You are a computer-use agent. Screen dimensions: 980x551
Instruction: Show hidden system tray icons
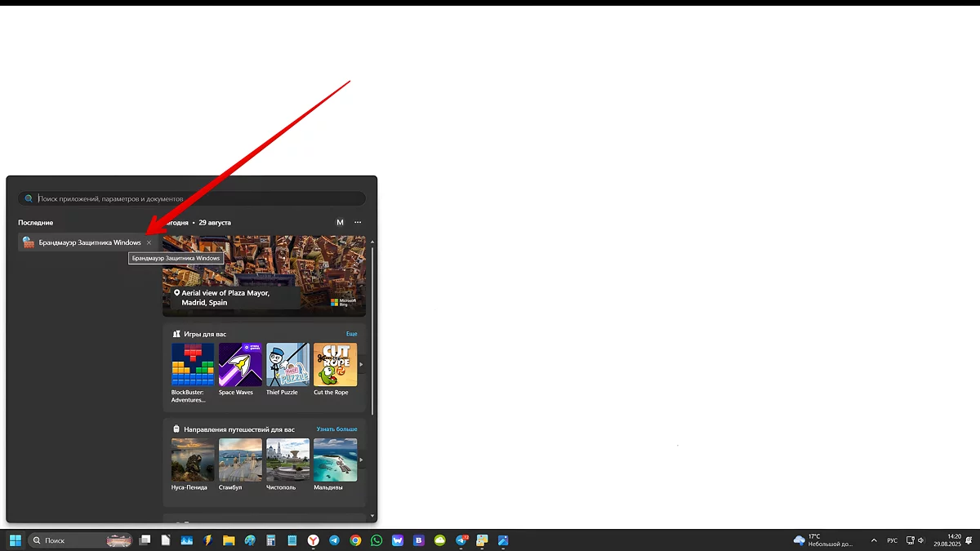pos(874,540)
